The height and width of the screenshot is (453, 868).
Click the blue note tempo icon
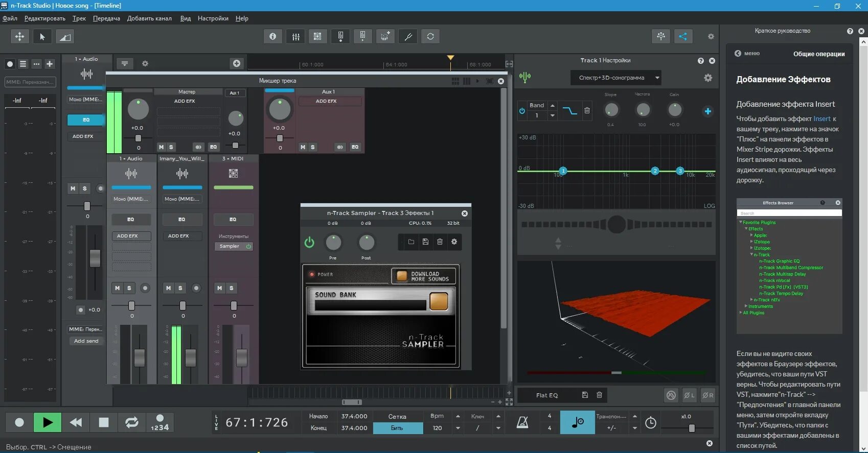click(578, 422)
